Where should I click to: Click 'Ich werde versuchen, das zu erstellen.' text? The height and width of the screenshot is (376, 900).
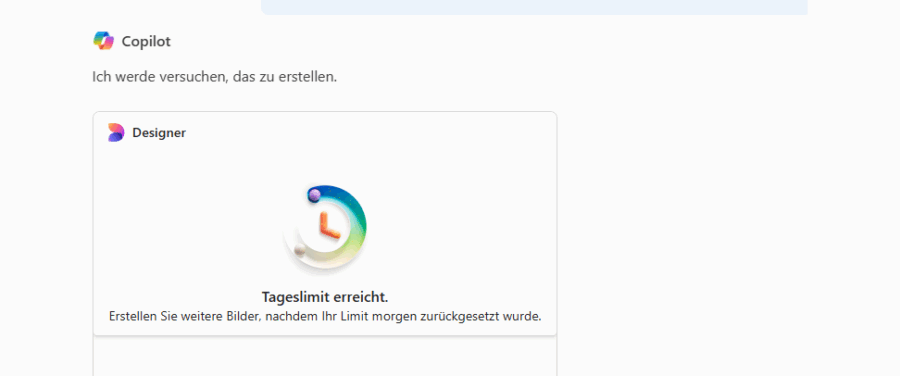point(215,76)
